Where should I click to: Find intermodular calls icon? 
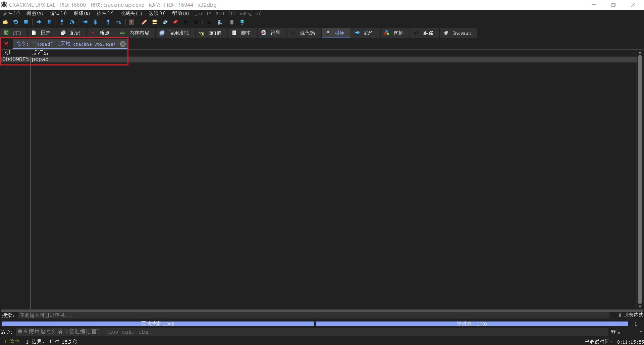coord(219,22)
